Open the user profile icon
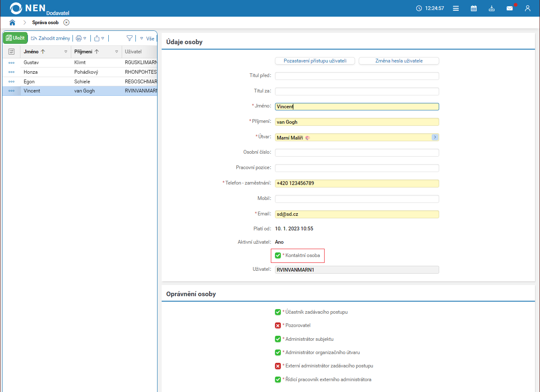 point(527,8)
